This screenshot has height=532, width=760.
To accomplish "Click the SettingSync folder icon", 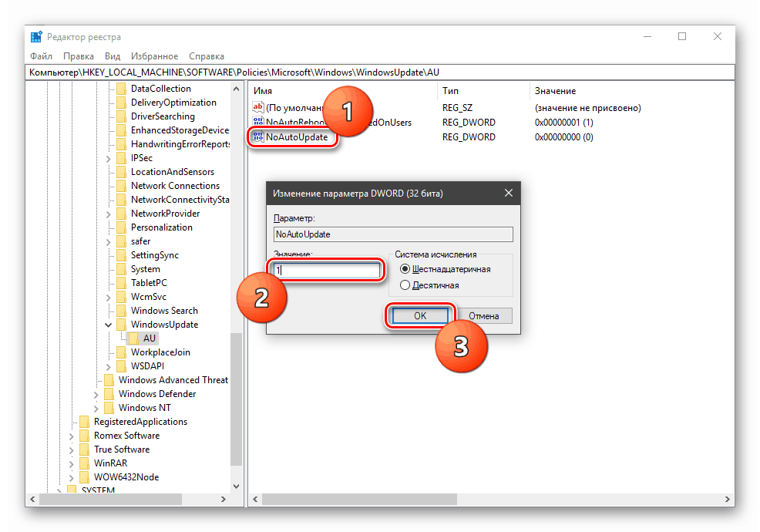I will click(122, 255).
